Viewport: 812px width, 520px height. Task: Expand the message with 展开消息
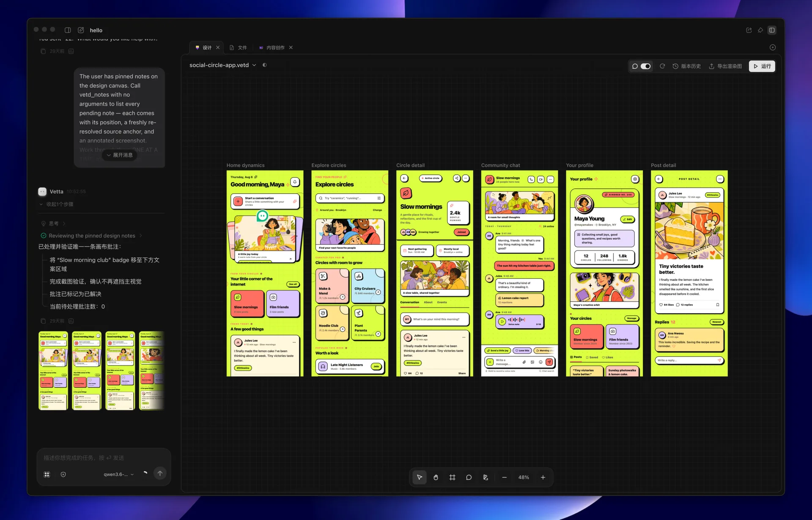click(120, 155)
